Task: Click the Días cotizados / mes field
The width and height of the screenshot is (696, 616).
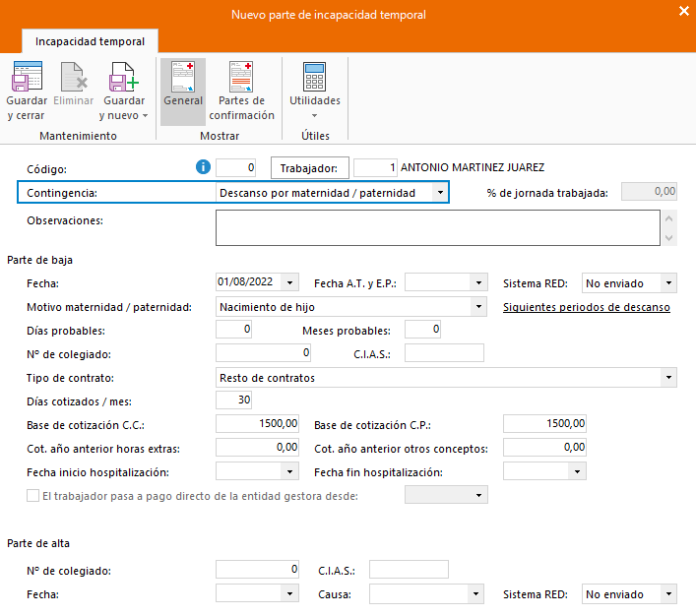Action: (x=233, y=400)
